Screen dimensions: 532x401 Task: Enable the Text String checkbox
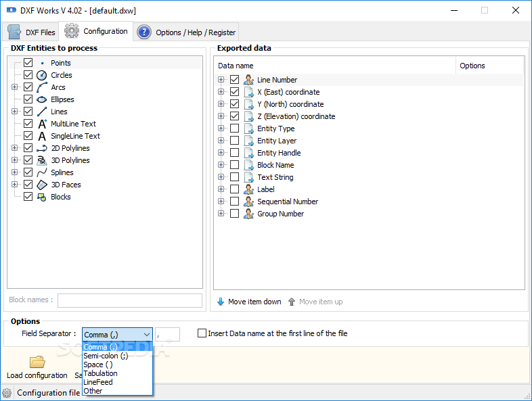click(234, 177)
